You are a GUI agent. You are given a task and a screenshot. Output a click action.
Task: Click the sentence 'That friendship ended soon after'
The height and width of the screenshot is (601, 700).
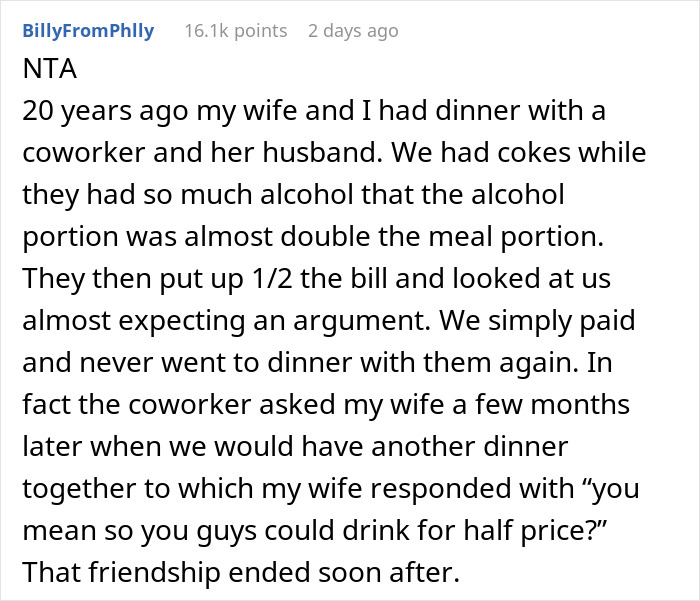(241, 572)
